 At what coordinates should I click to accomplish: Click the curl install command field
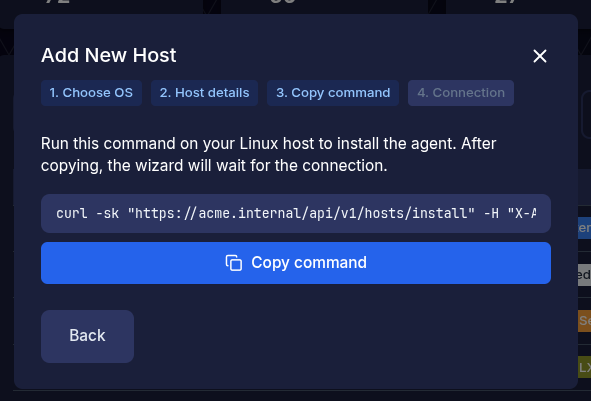click(296, 213)
